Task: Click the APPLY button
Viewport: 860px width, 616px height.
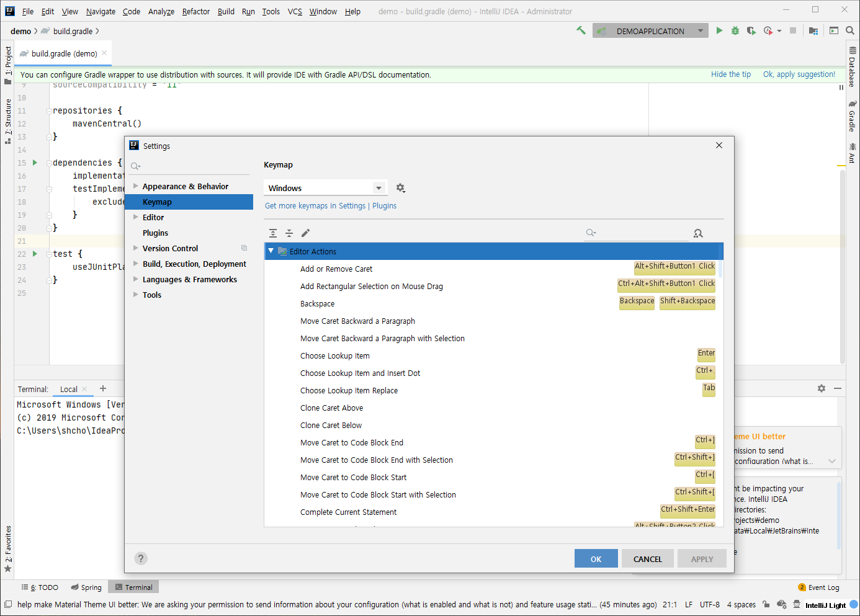Action: (702, 558)
